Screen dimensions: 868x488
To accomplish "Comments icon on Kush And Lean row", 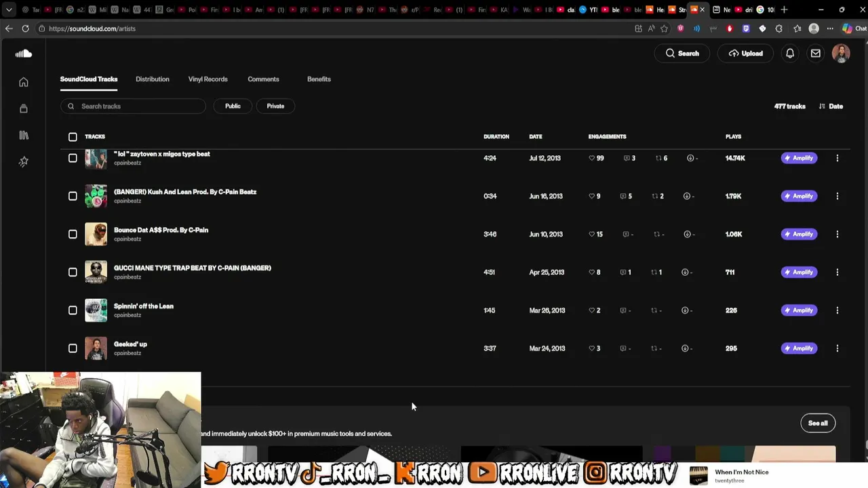I will (x=623, y=196).
